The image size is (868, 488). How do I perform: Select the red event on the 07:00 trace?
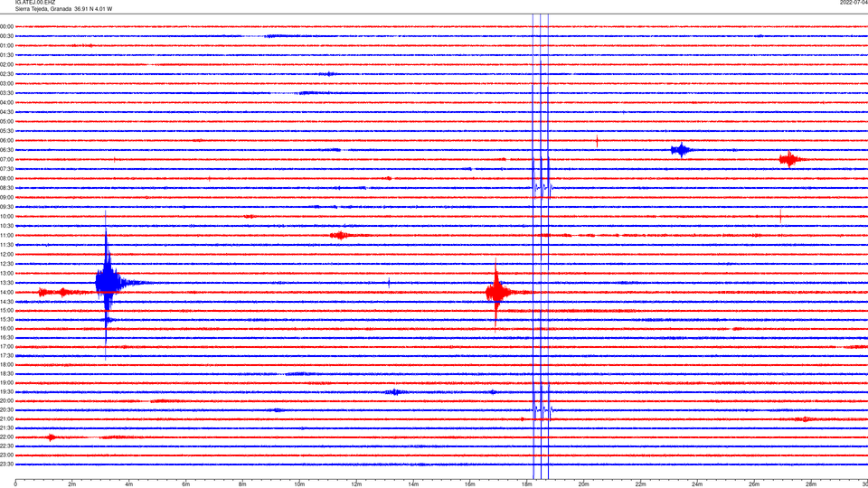click(x=789, y=159)
